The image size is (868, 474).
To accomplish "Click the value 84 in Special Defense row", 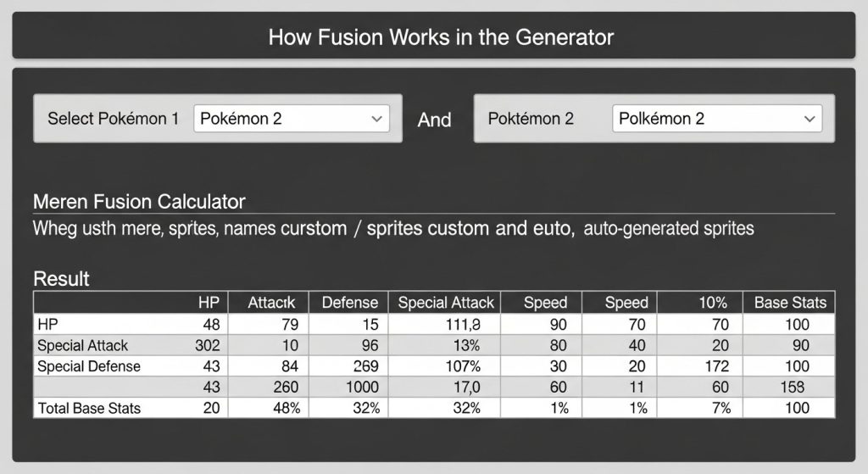I will (x=290, y=366).
